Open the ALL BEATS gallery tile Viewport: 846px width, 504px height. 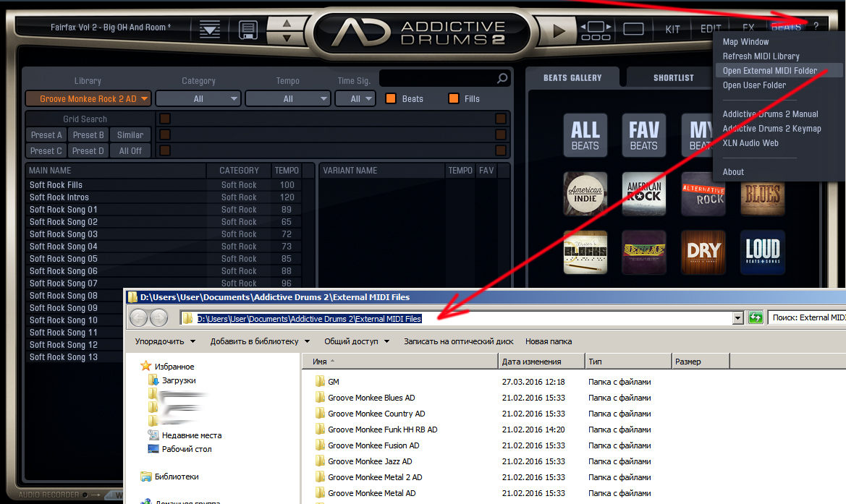point(585,135)
